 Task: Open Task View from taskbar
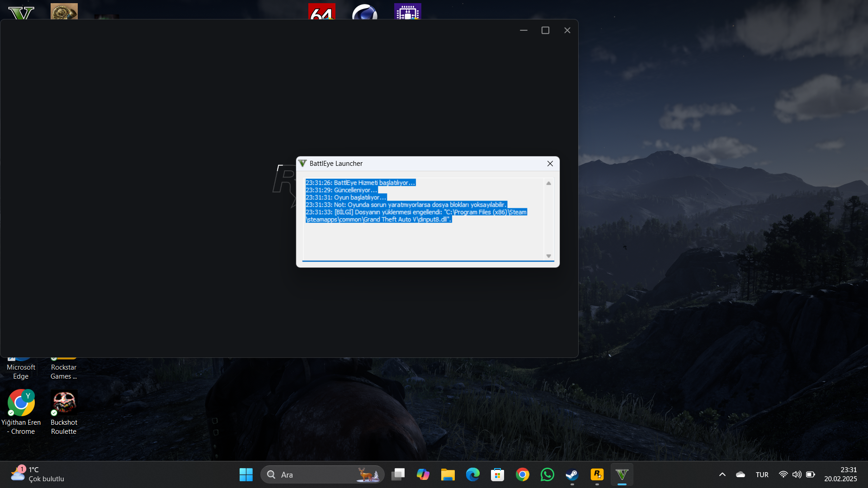[x=398, y=474]
